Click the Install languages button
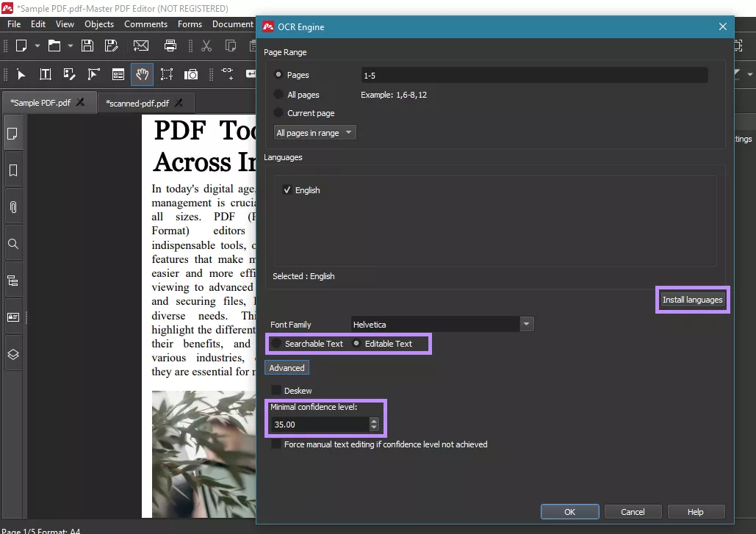Screen dimensions: 756x534 click(x=691, y=299)
